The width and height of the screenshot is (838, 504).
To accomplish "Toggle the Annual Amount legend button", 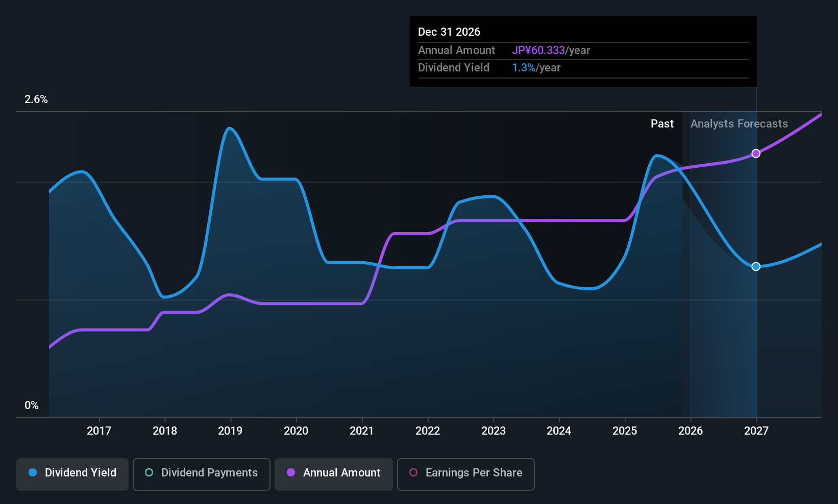I will [334, 474].
